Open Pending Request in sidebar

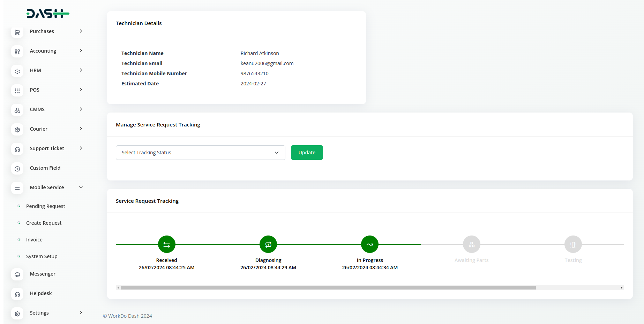point(45,206)
